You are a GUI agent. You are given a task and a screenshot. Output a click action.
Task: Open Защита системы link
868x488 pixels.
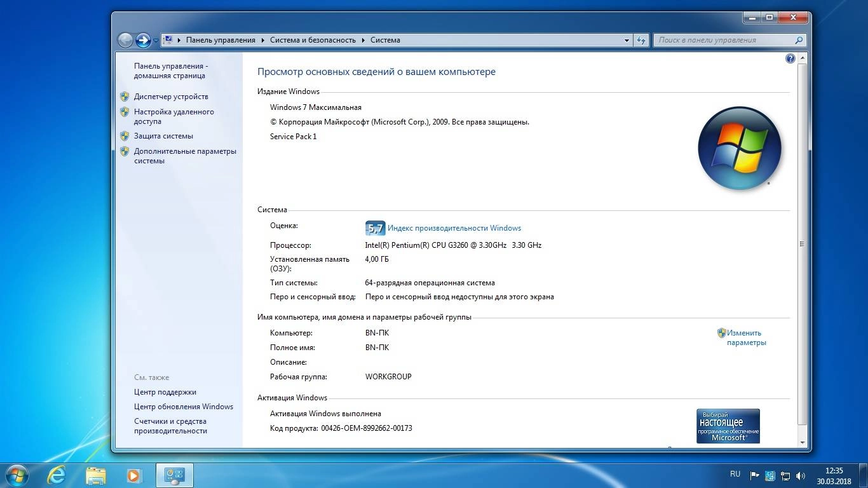(x=163, y=136)
